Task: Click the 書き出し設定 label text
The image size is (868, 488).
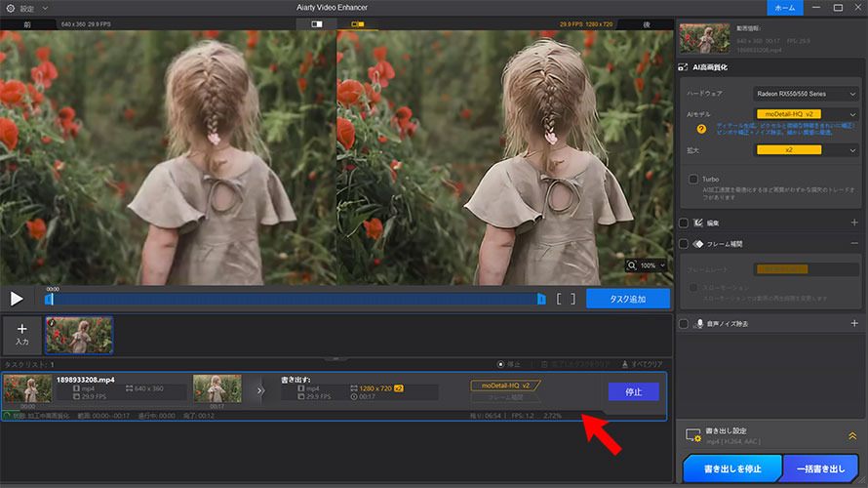Action: pyautogui.click(x=727, y=430)
